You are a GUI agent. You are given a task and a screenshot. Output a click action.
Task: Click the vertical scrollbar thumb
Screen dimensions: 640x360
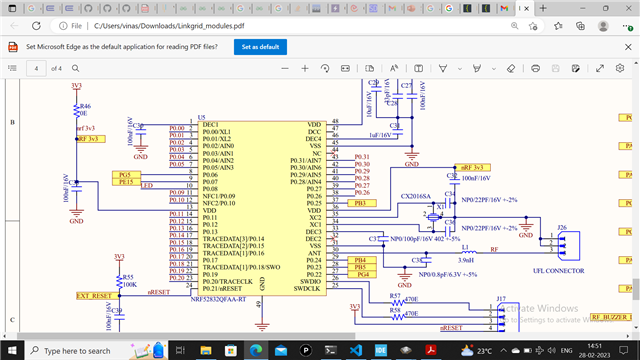636,289
